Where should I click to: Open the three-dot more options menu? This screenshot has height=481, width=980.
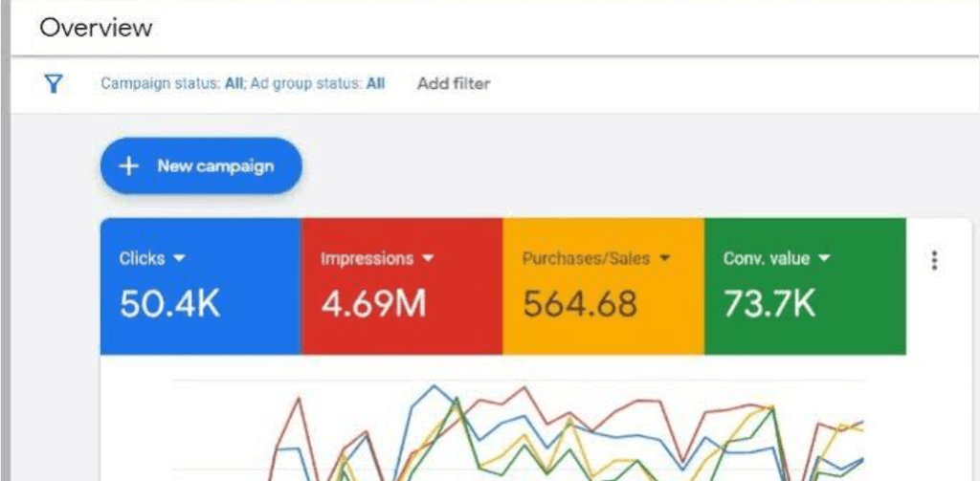[934, 261]
